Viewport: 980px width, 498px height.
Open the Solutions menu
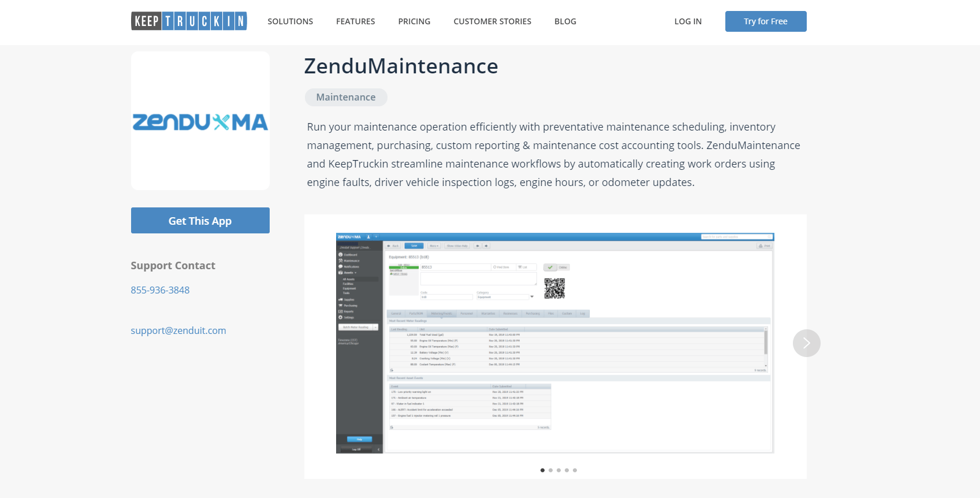tap(290, 21)
